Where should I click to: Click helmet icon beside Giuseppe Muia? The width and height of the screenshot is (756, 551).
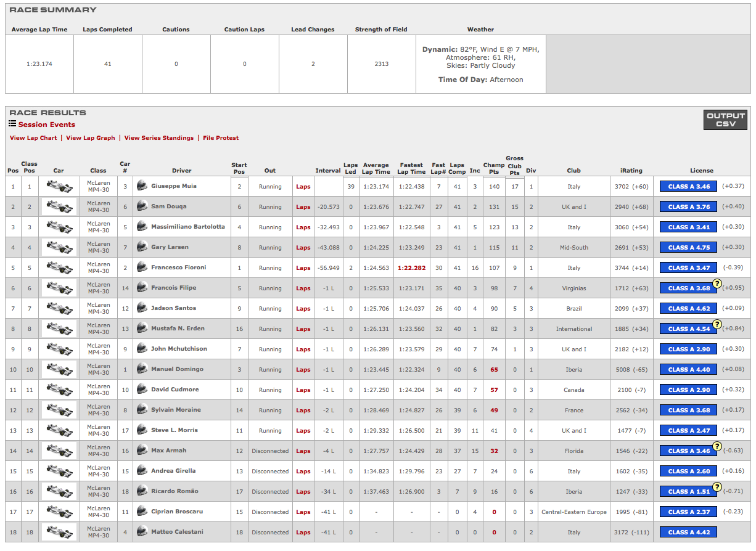click(142, 186)
